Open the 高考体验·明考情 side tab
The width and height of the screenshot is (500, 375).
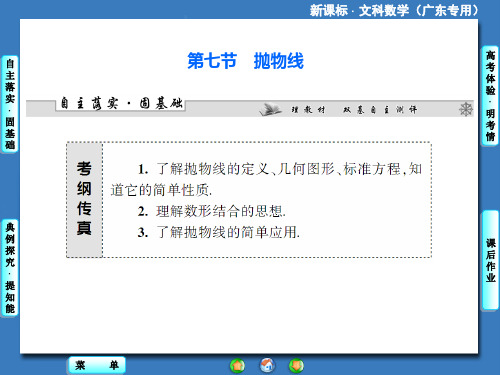[x=490, y=96]
